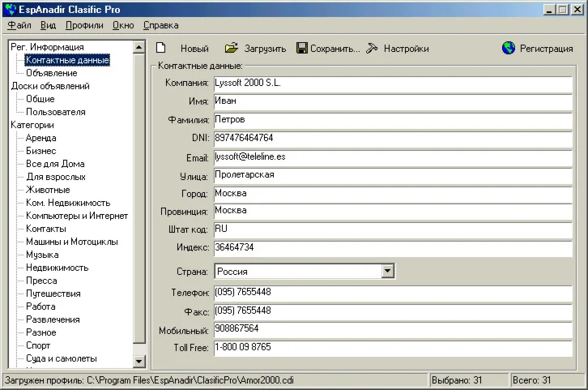Select the Для взрослых category
Image resolution: width=588 pixels, height=390 pixels.
56,177
